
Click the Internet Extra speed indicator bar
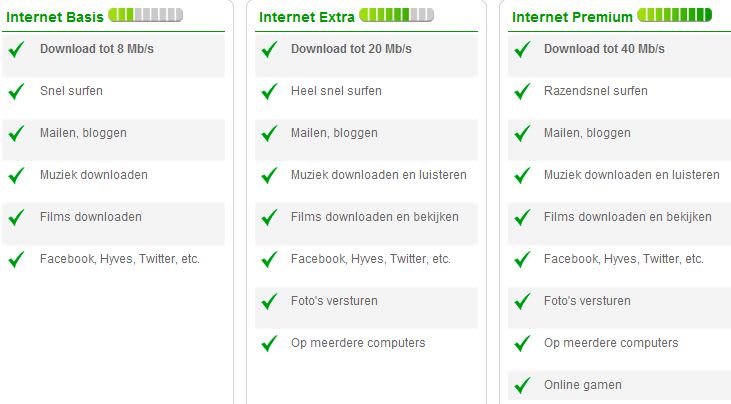(396, 15)
